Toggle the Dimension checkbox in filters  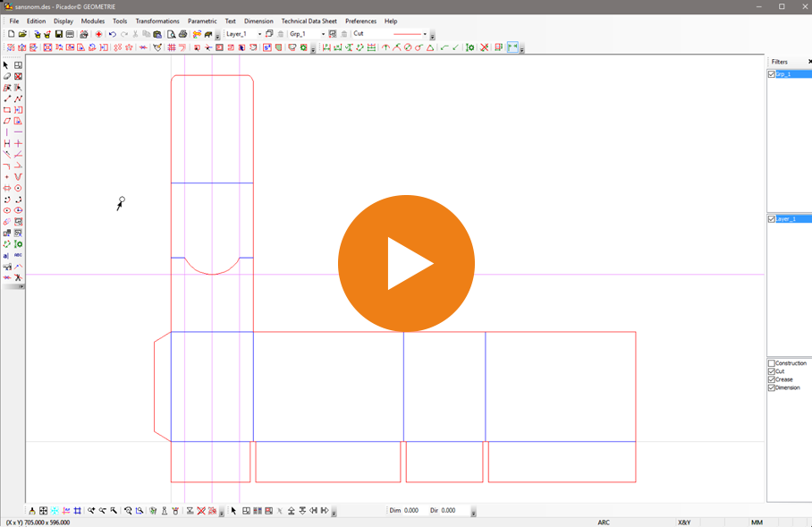coord(772,387)
